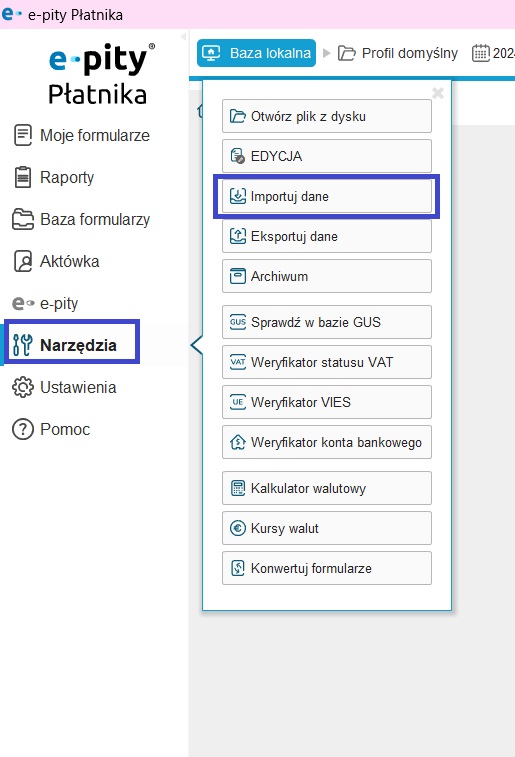Click the Importuj dane download icon
Image resolution: width=515 pixels, height=757 pixels.
(x=237, y=196)
